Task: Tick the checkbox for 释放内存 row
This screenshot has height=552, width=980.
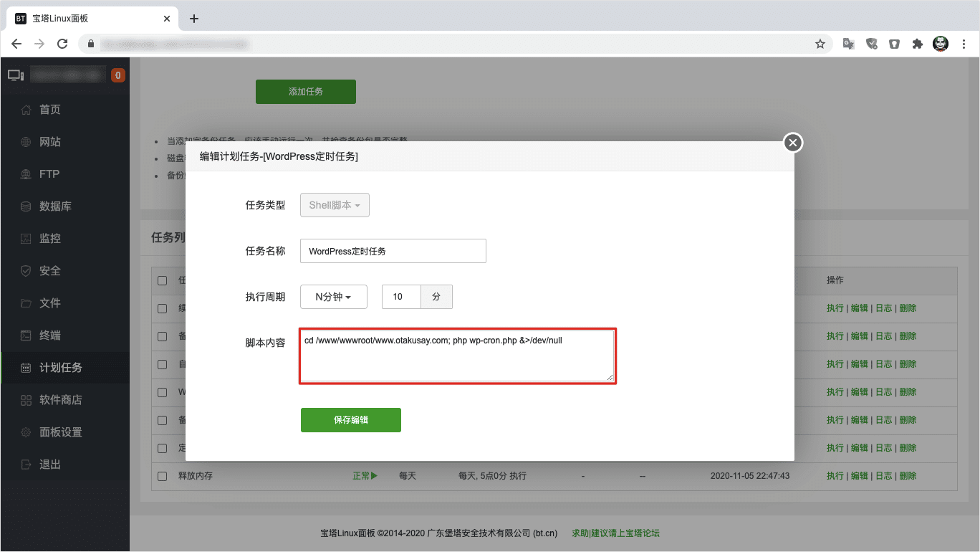Action: click(162, 476)
